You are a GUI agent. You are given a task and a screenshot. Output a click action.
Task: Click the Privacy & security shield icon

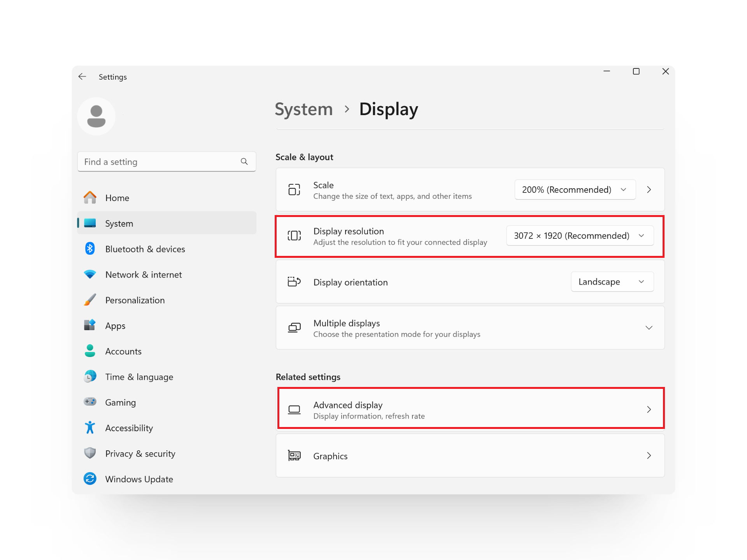tap(90, 453)
